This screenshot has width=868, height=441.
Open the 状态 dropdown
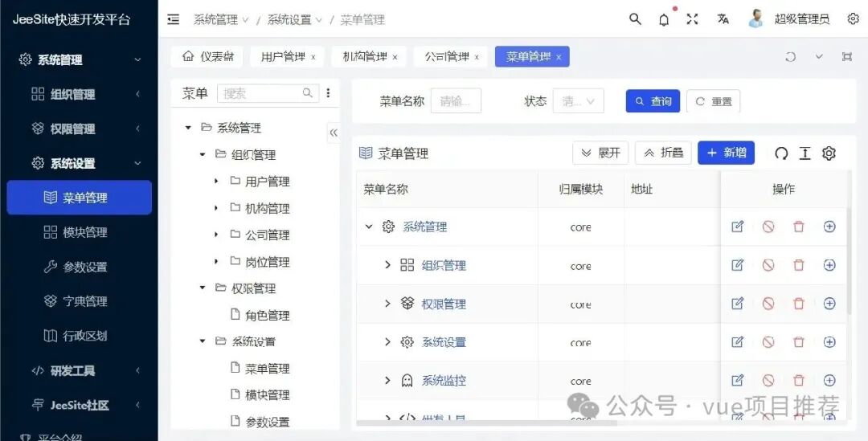[578, 101]
